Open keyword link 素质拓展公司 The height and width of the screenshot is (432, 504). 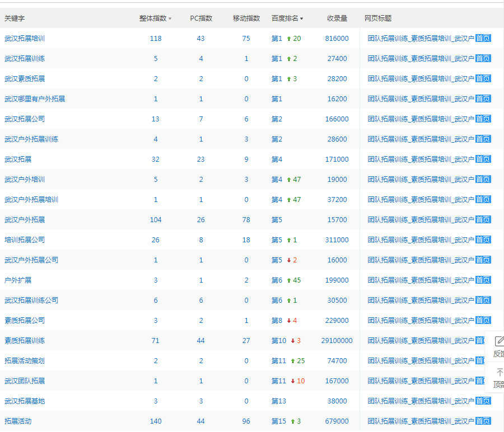tap(25, 321)
